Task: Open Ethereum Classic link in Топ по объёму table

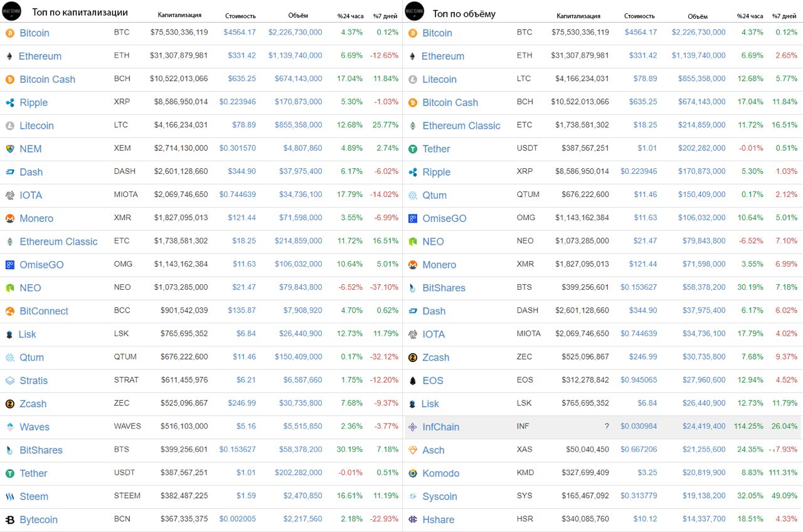Action: click(462, 125)
